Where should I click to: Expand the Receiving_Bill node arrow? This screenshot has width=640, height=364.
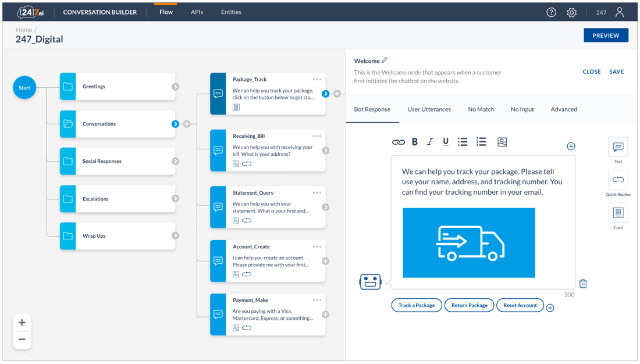(325, 151)
